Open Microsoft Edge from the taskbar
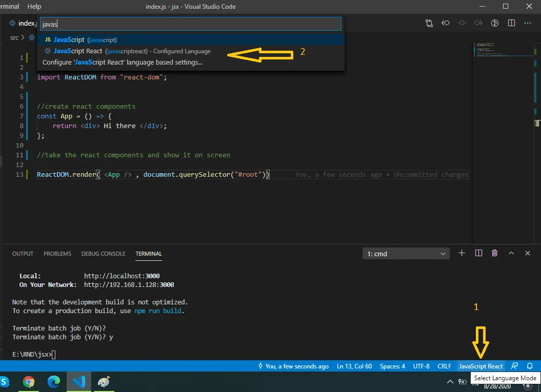Screen dimensions: 541x392 (54, 382)
